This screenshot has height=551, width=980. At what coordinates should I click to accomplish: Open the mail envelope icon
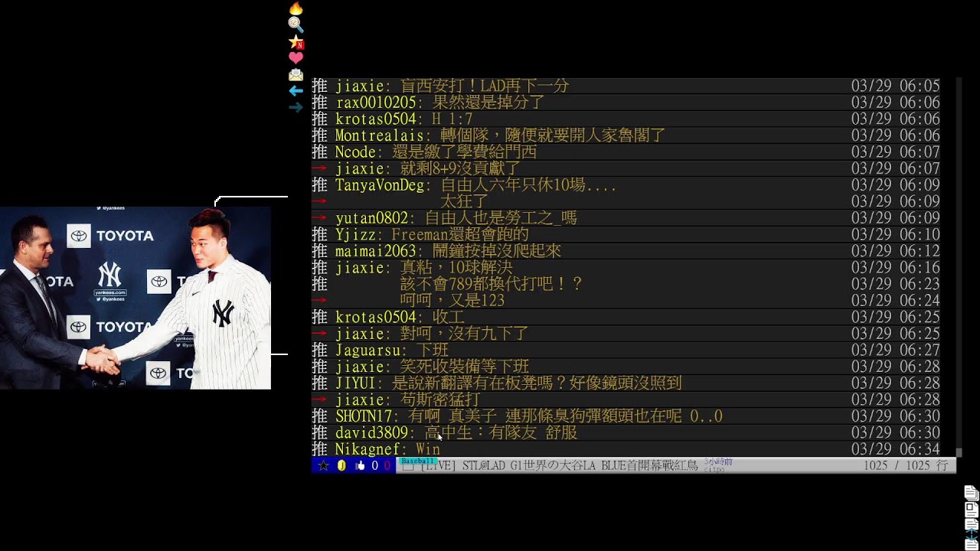click(296, 75)
